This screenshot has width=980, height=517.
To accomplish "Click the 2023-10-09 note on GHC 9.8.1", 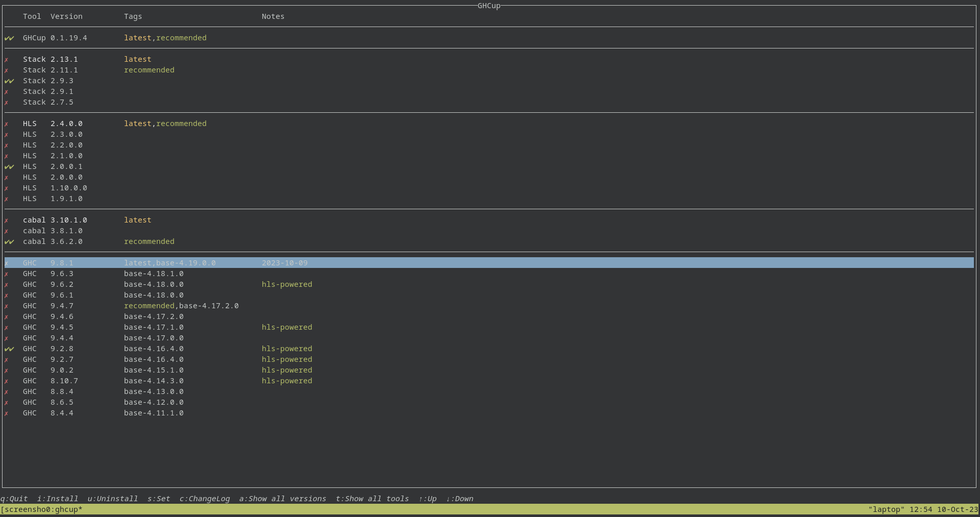I will click(x=285, y=263).
